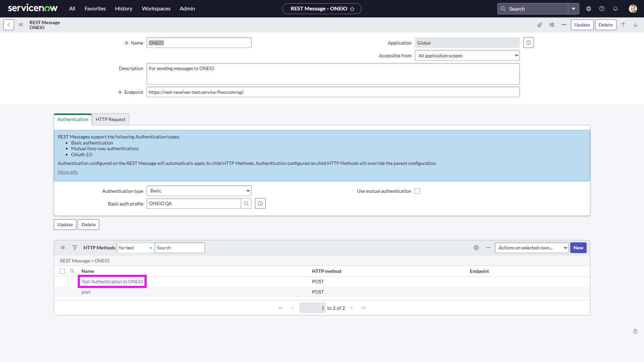Go to next page of list
Screen dimensions: 644x362
point(352,308)
